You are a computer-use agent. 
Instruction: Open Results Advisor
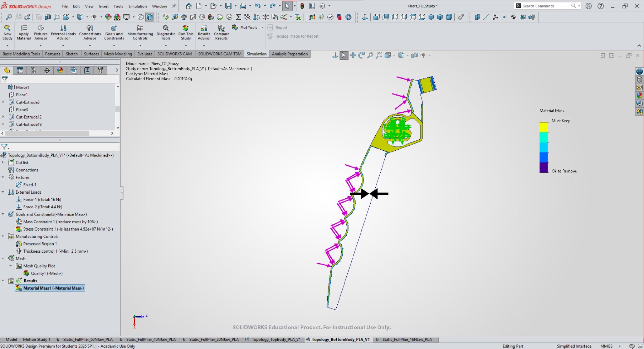204,32
